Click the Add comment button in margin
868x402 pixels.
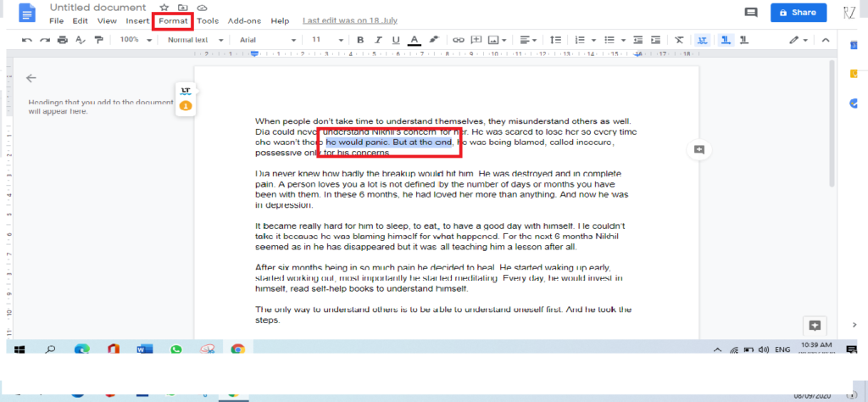699,149
